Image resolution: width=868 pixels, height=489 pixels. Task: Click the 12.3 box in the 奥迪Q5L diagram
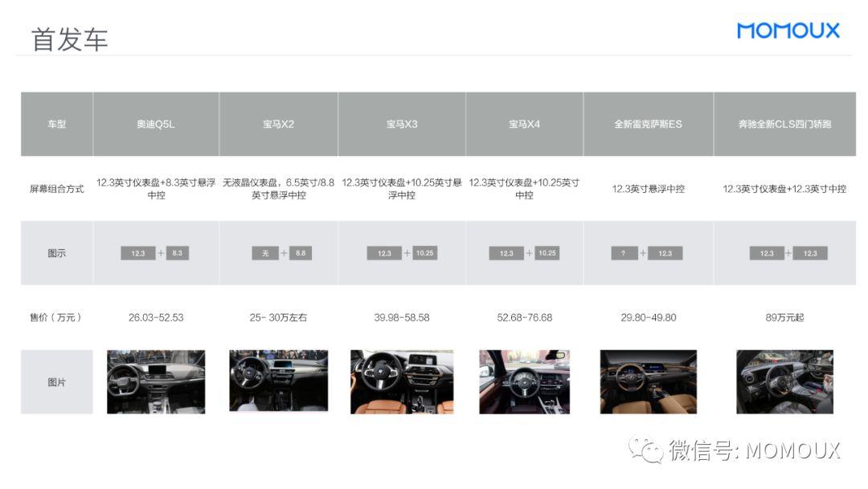pos(138,253)
